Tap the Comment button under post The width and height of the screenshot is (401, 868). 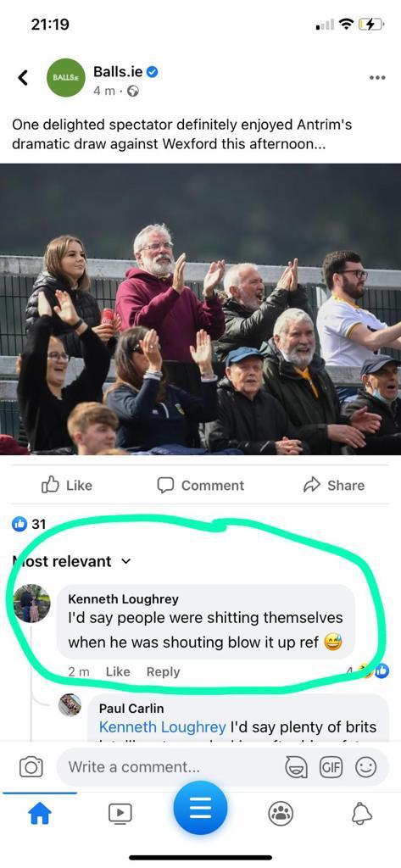[200, 486]
